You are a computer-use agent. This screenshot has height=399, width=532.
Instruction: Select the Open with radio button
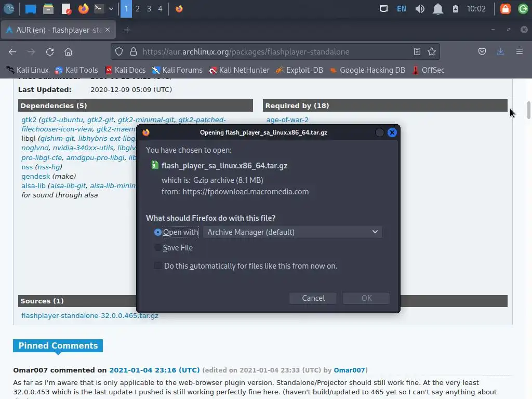point(157,232)
